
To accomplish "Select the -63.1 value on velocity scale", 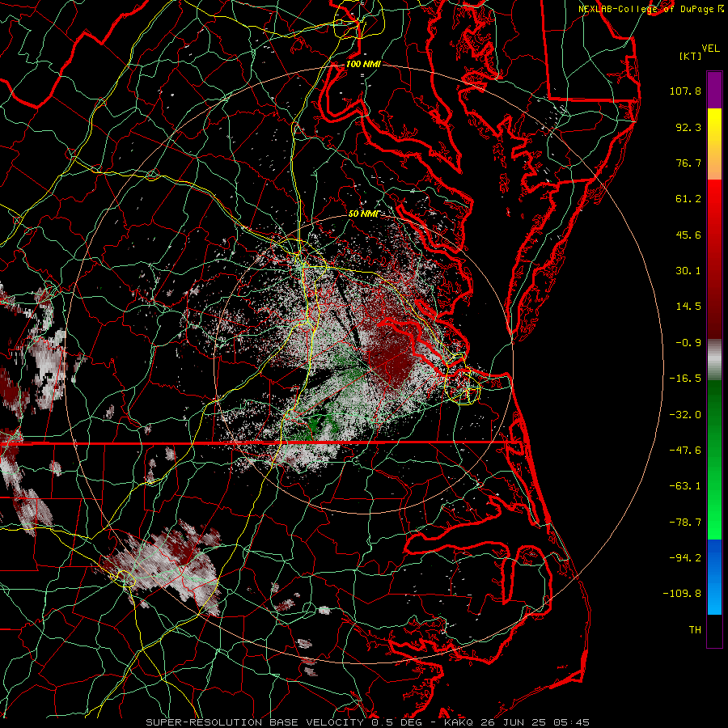I will tap(685, 486).
